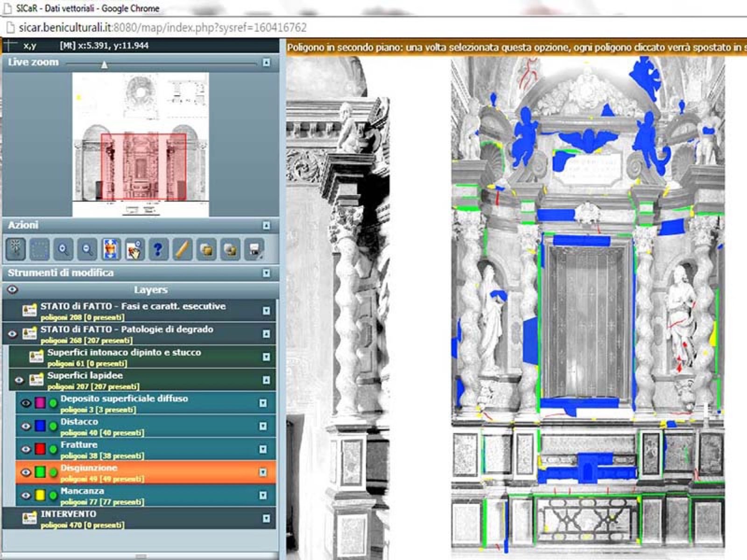This screenshot has height=560, width=747.
Task: Expand the Strumenti di modifica panel
Action: (266, 273)
